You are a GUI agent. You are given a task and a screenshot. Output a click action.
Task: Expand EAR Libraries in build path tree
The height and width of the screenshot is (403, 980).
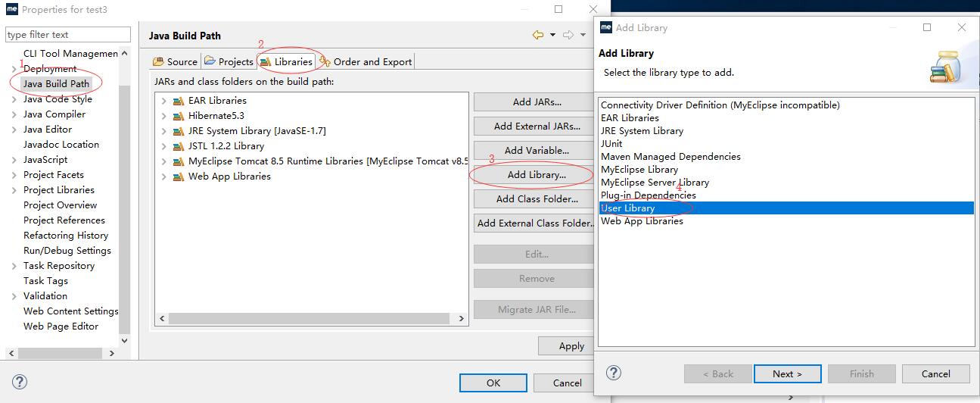click(163, 101)
